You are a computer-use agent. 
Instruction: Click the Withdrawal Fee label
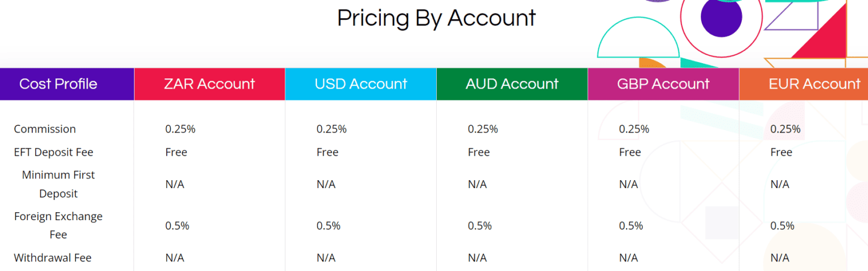[x=53, y=257]
